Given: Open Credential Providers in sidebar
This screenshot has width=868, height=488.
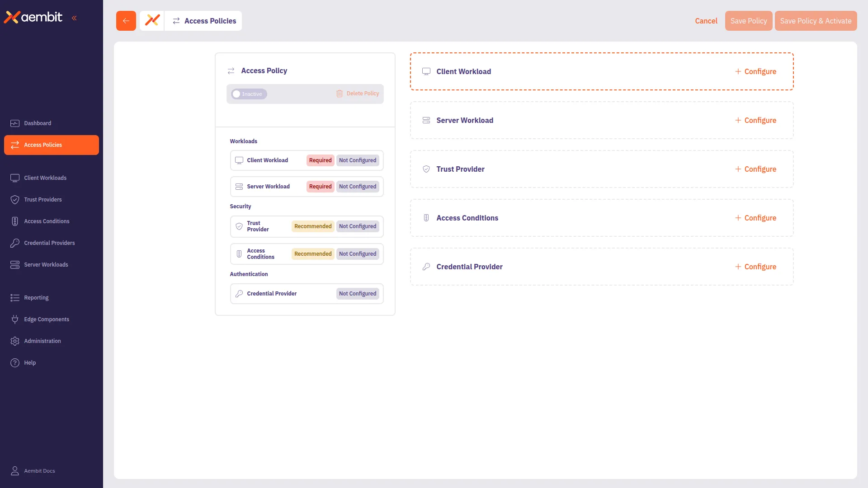Looking at the screenshot, I should click(51, 243).
